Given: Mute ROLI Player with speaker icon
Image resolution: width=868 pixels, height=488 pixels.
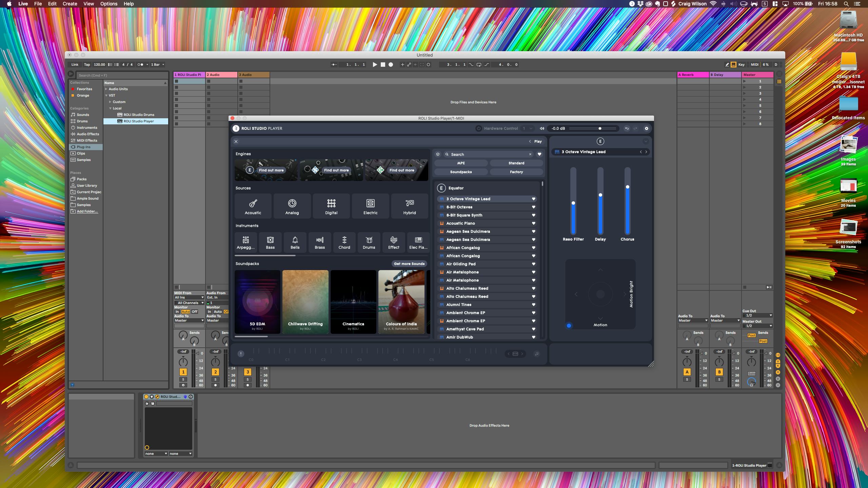Looking at the screenshot, I should tap(542, 128).
